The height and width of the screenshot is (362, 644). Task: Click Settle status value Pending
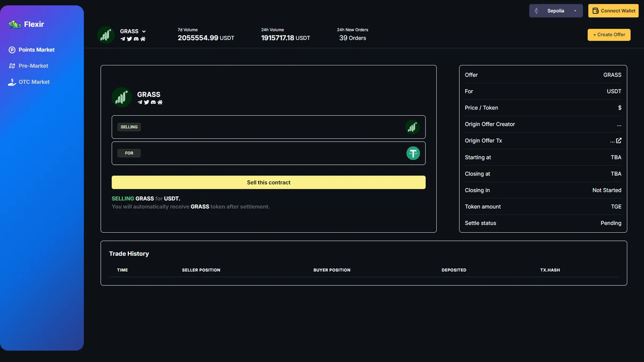pyautogui.click(x=611, y=223)
